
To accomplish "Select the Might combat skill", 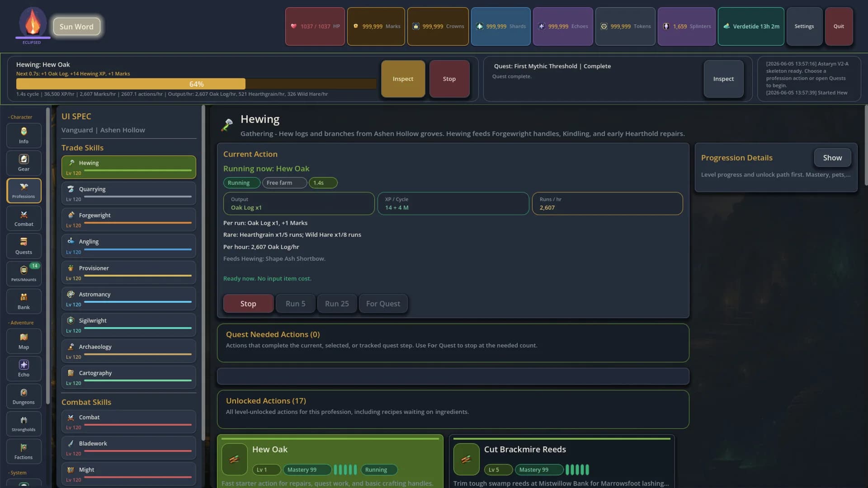I will (129, 474).
